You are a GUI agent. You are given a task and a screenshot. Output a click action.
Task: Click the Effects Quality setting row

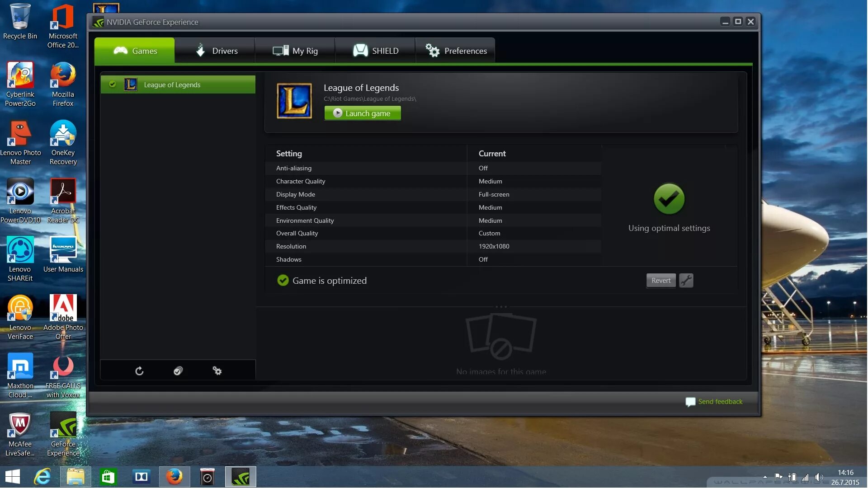click(x=434, y=207)
